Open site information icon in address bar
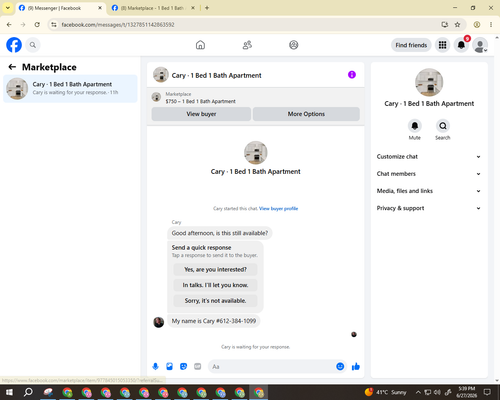This screenshot has height=400, width=500. pos(54,25)
